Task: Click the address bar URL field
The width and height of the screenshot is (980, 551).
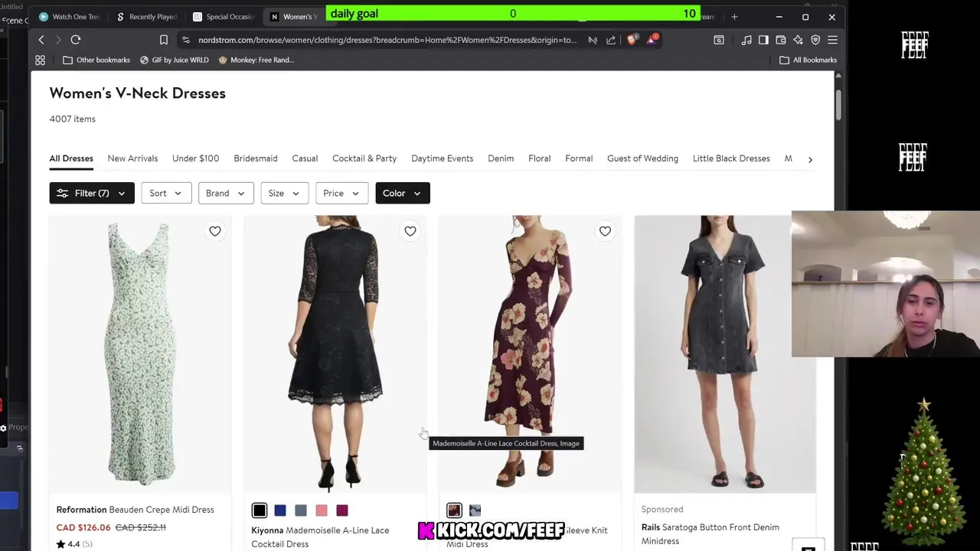Action: [x=387, y=40]
